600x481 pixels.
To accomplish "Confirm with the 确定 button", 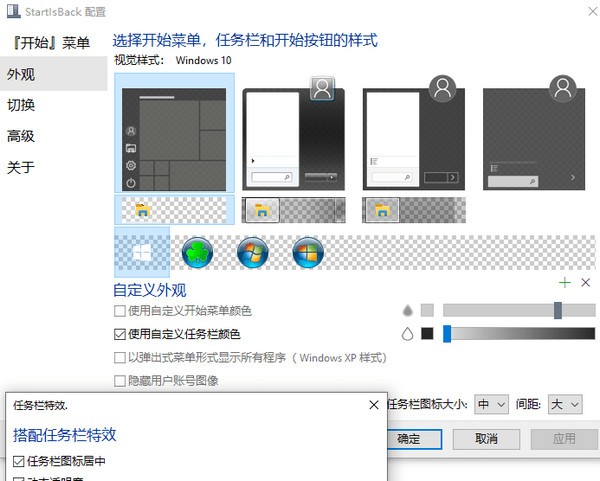I will (x=414, y=439).
